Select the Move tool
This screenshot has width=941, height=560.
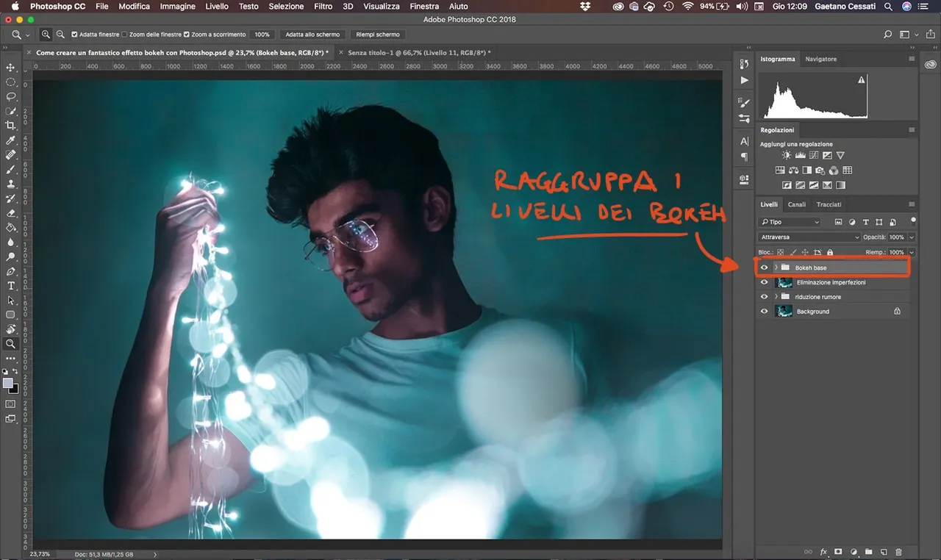coord(11,68)
